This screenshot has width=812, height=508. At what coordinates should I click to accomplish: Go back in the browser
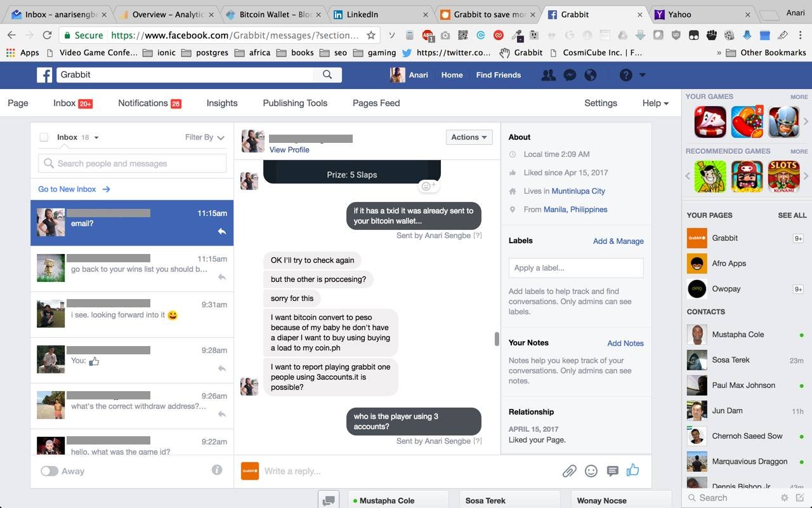pyautogui.click(x=11, y=36)
